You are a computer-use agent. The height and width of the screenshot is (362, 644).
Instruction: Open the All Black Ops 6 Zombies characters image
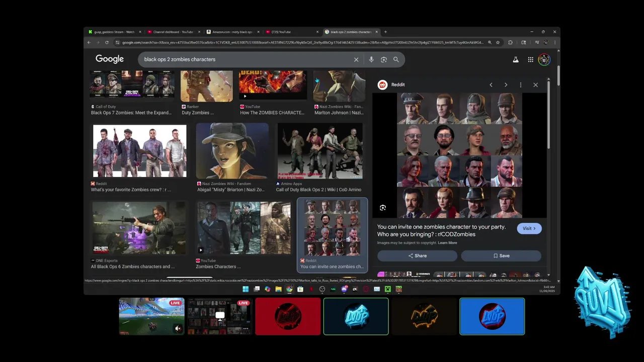tap(139, 228)
